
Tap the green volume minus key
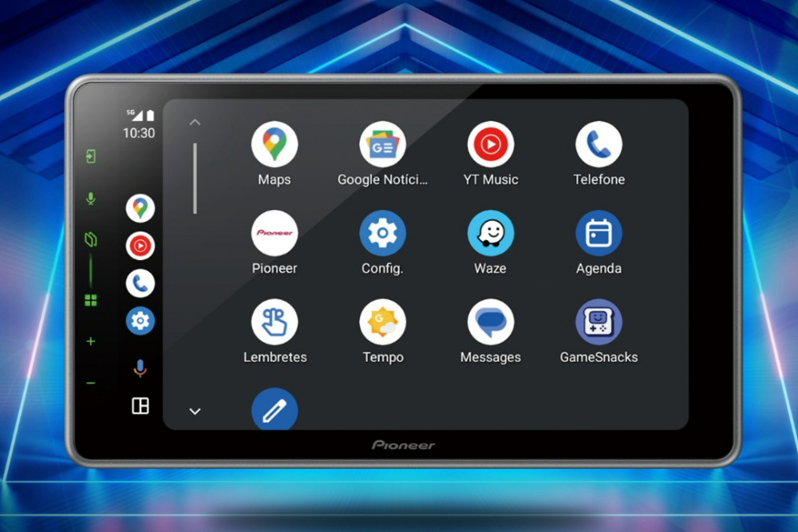point(91,383)
